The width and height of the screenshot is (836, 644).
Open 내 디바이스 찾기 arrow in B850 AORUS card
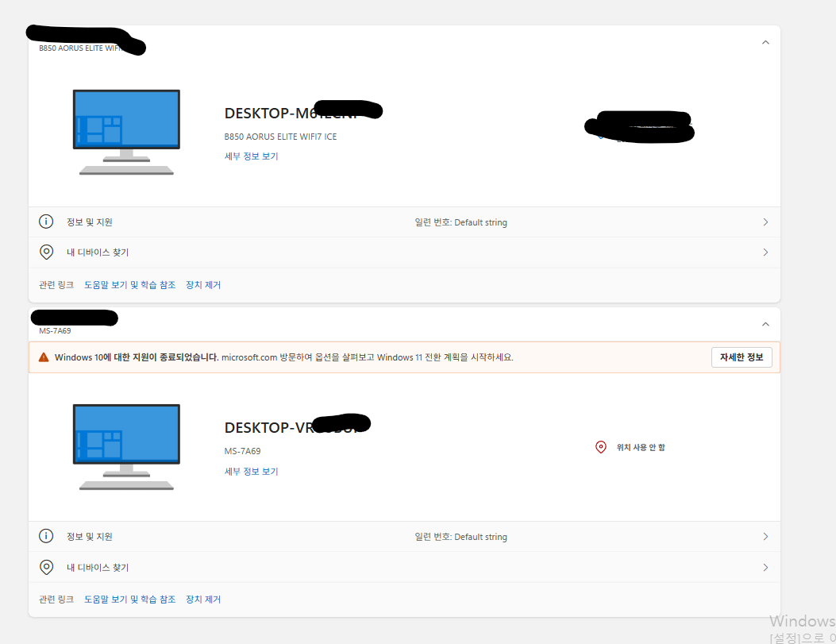click(x=765, y=253)
